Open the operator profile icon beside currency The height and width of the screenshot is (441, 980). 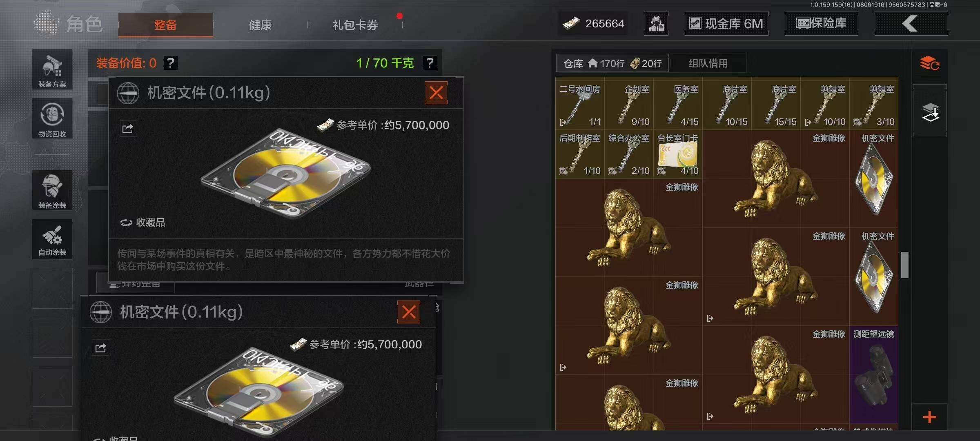coord(656,23)
